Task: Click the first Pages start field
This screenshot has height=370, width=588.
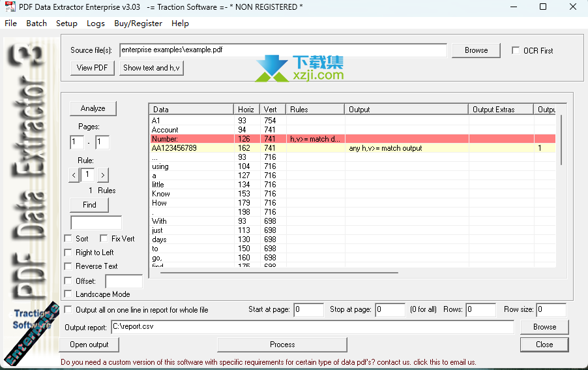Action: click(x=76, y=142)
